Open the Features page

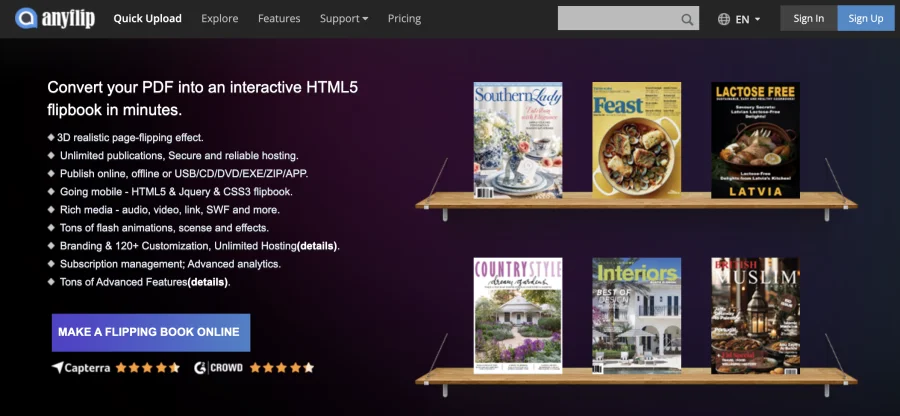[x=279, y=18]
